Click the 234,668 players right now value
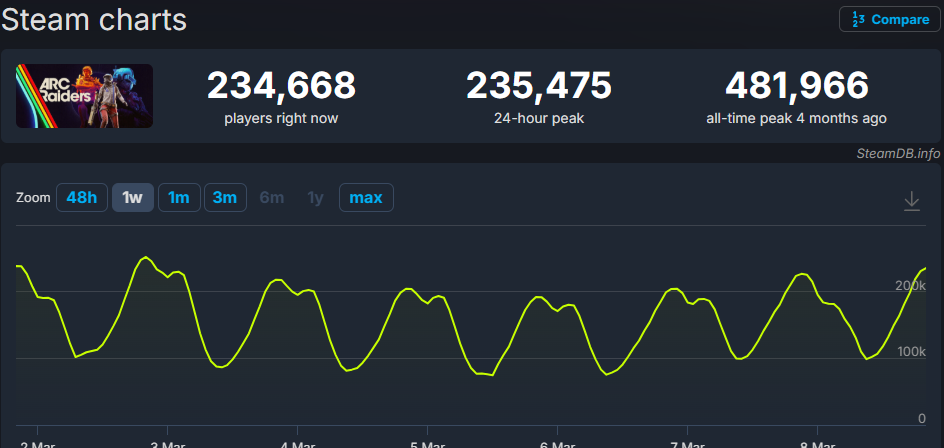Screen dimensions: 944x448 coord(281,86)
